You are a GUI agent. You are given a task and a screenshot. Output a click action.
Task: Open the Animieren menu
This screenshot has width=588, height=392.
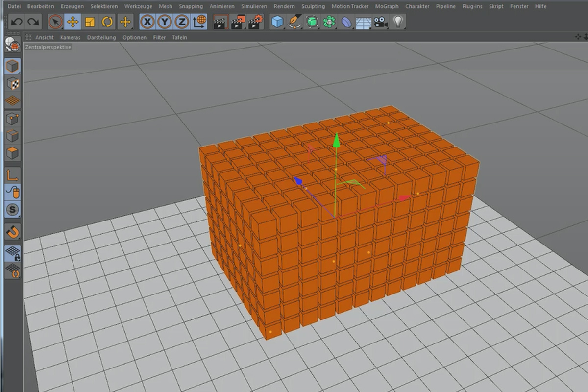coord(222,6)
